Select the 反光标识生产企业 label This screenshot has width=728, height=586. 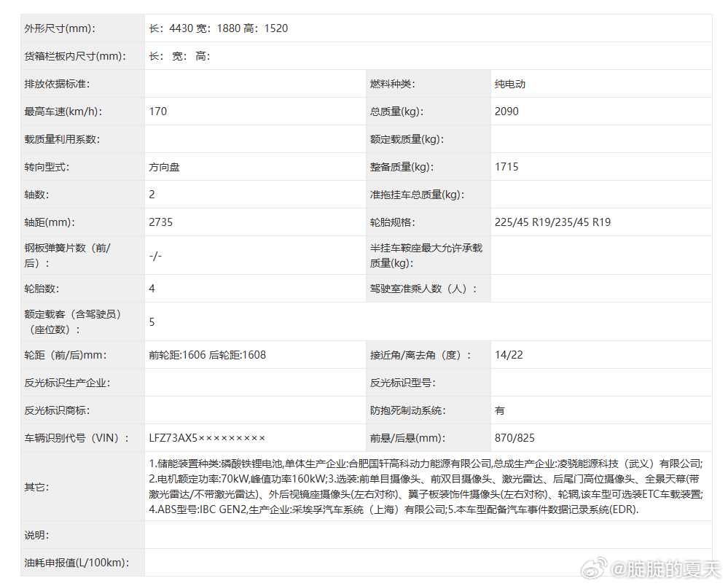click(x=67, y=383)
